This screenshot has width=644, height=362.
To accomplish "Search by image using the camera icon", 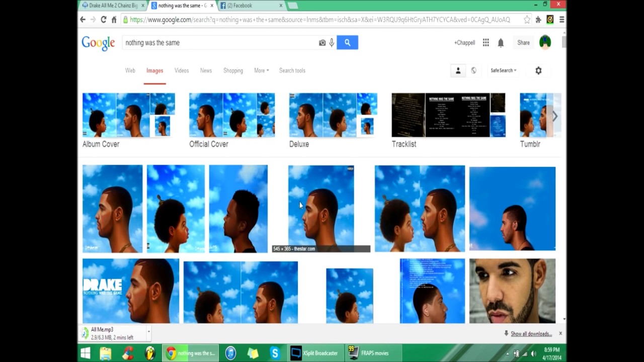I will [322, 43].
